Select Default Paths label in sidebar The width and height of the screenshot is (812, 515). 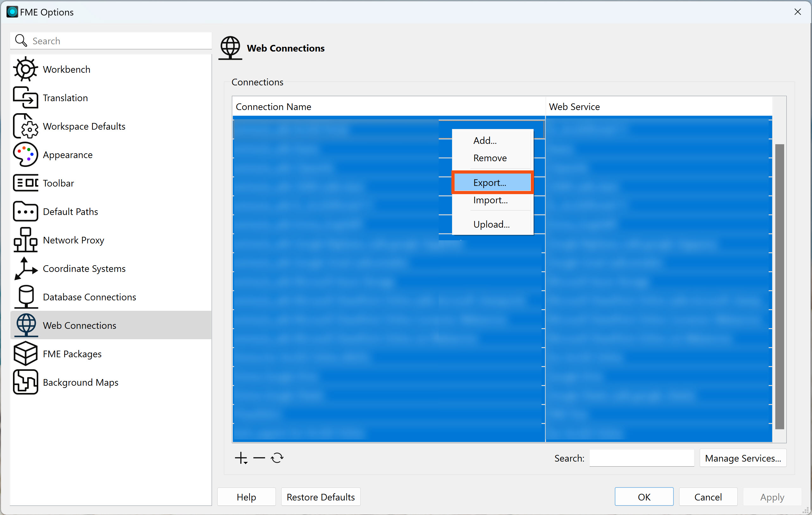[x=71, y=212]
